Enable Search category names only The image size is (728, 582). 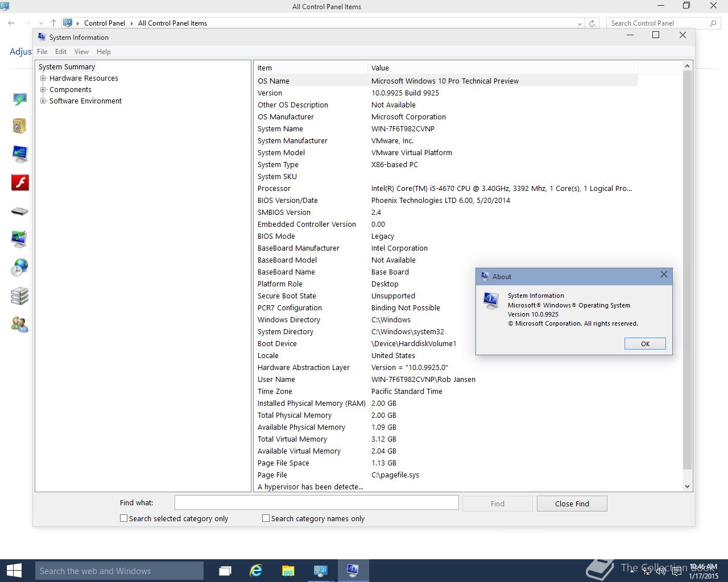coord(266,518)
